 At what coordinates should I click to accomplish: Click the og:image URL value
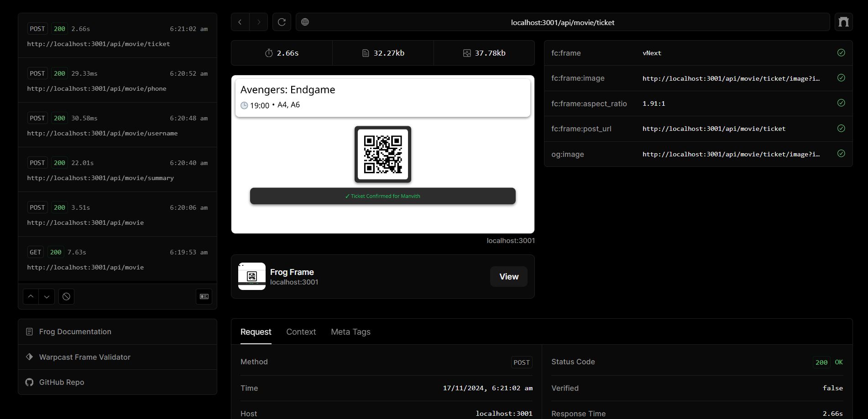pyautogui.click(x=731, y=154)
